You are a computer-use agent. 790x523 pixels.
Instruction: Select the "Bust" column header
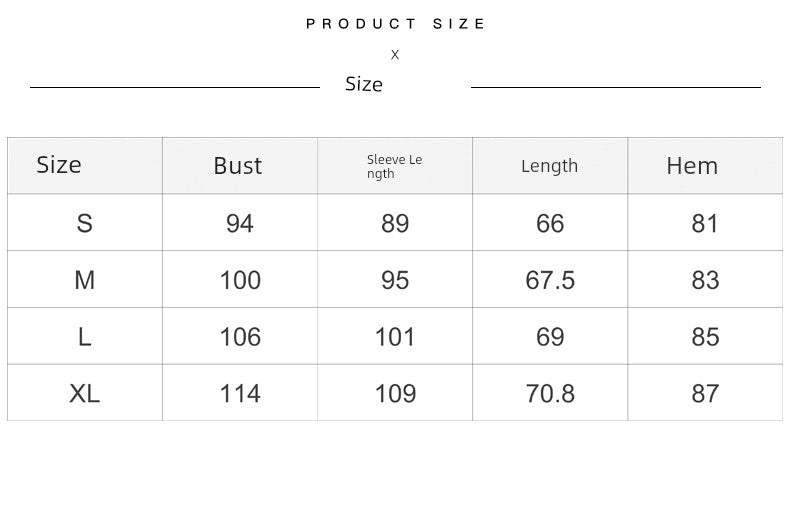click(x=238, y=166)
